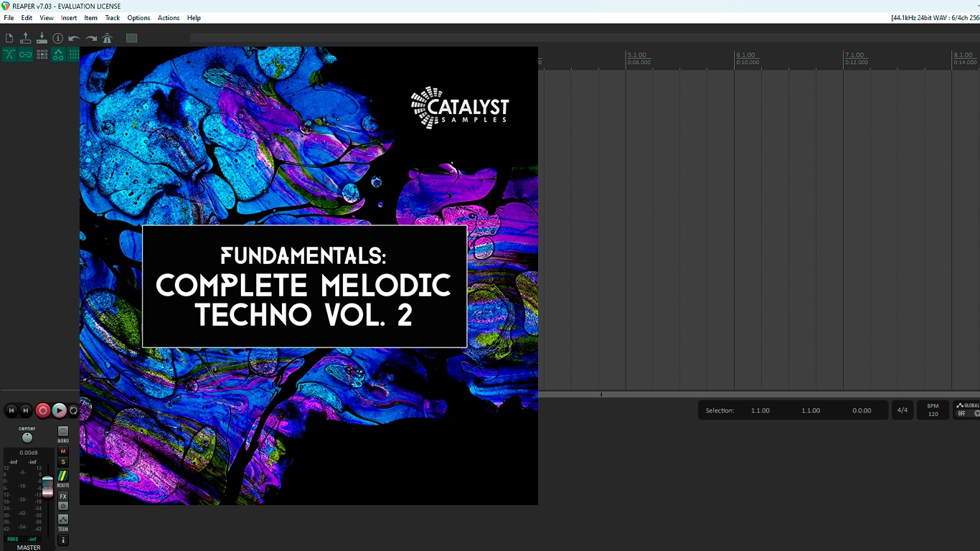Screen dimensions: 980x551
Task: Toggle grid lines icon in the toolbar
Action: click(74, 55)
